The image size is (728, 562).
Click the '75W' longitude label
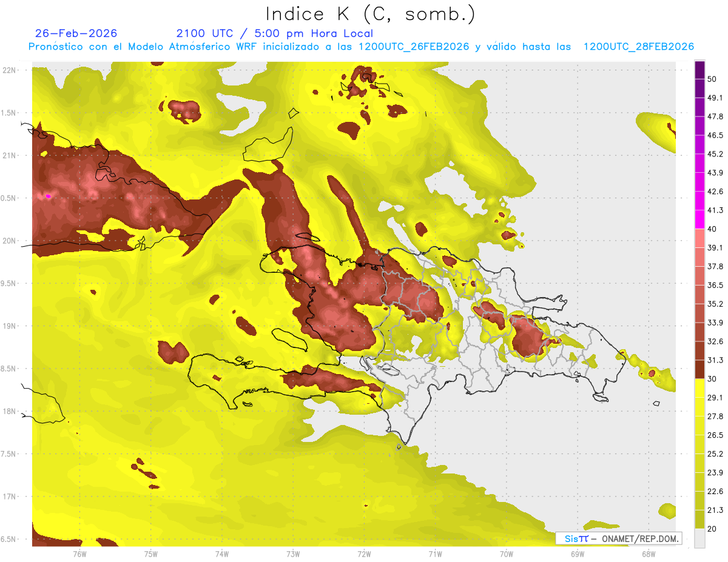click(151, 554)
